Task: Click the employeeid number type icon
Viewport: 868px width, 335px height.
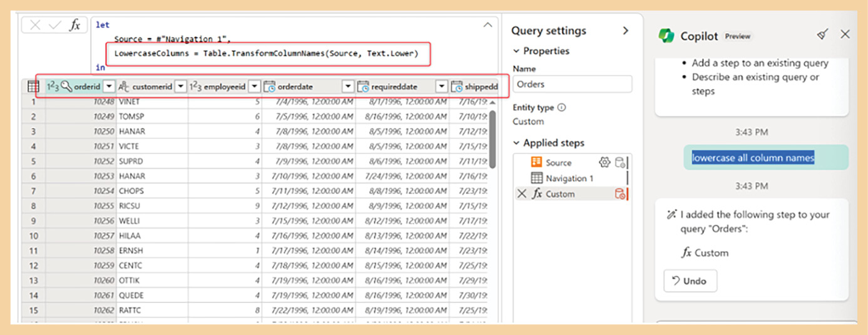Action: tap(195, 86)
